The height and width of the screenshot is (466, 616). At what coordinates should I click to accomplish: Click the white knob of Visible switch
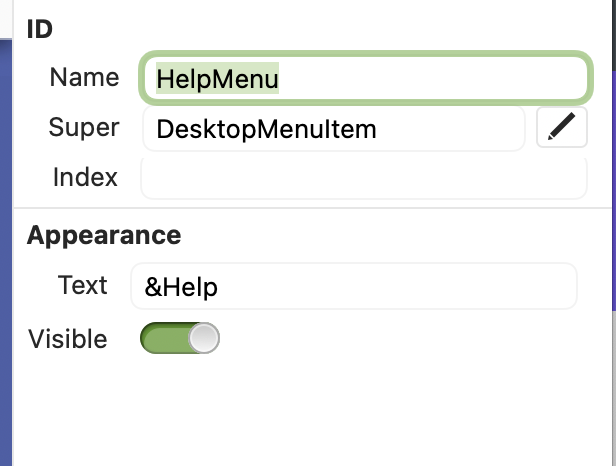(x=203, y=338)
